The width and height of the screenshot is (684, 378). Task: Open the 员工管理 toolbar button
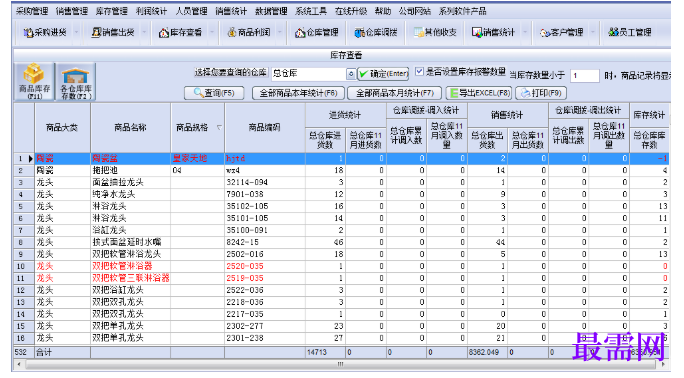(629, 32)
